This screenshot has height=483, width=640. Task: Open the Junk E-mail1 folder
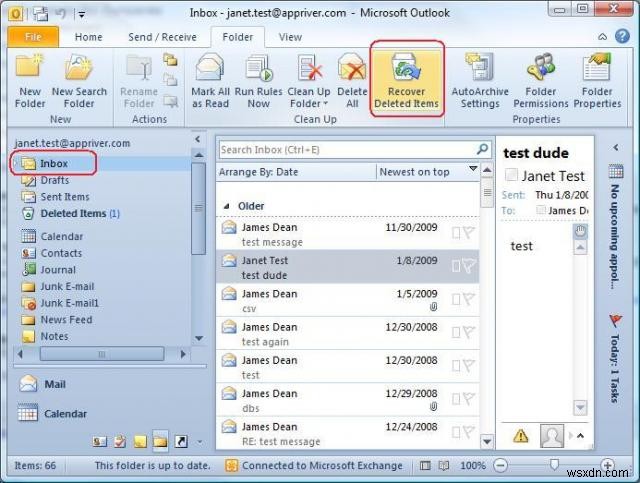69,303
